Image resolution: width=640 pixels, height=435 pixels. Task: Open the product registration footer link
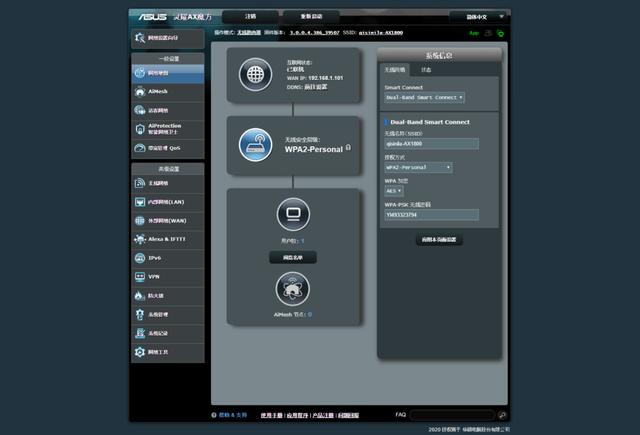click(x=323, y=415)
